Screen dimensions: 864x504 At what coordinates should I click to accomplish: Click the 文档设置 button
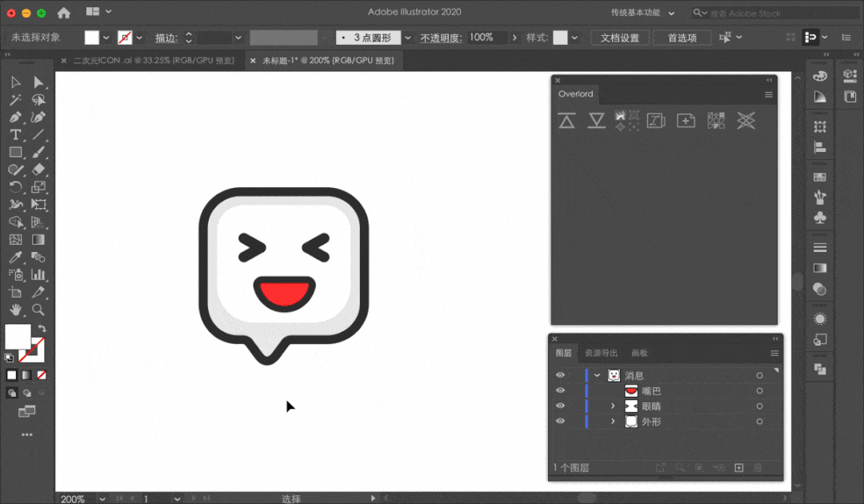620,38
